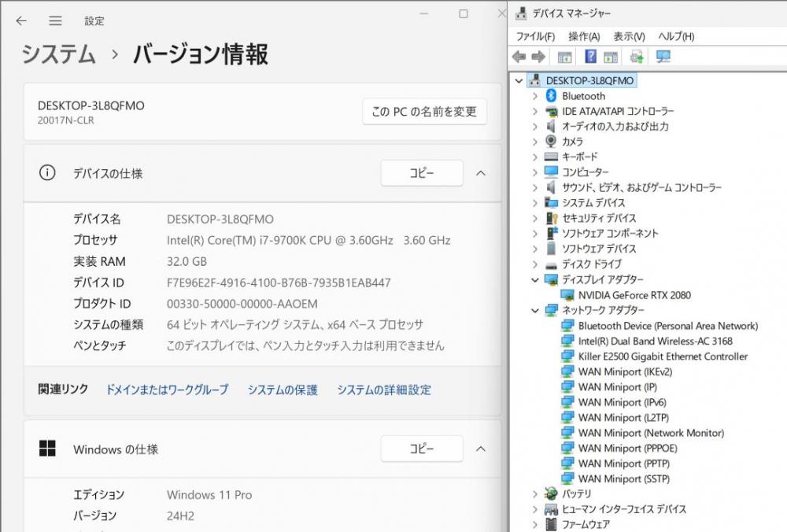Select WAN Miniport (Network Monitor) entry
Image resolution: width=787 pixels, height=532 pixels.
point(651,433)
